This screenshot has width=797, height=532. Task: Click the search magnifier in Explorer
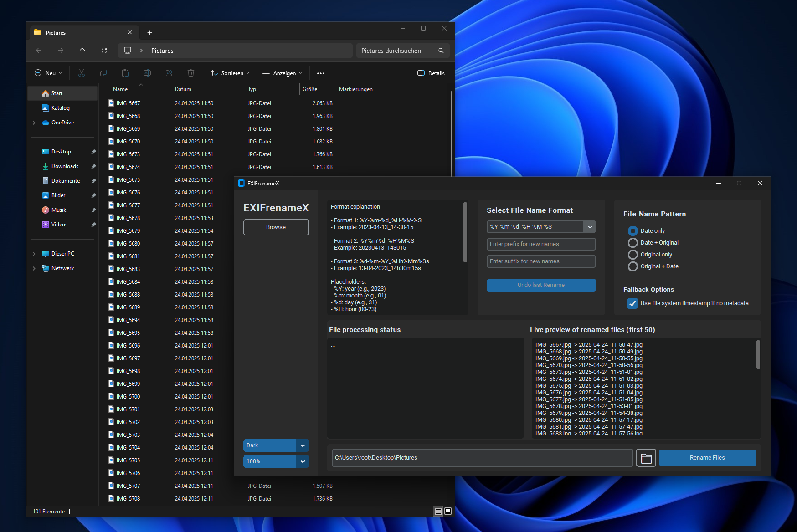pos(441,51)
